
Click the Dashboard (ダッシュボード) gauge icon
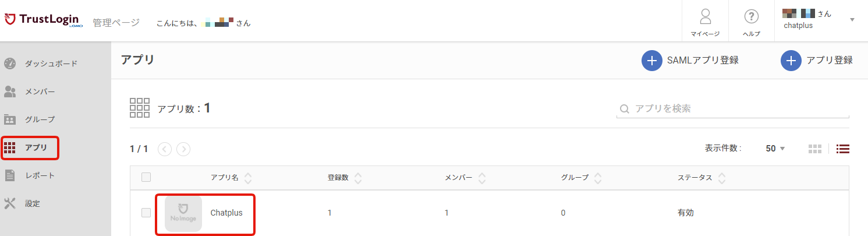[x=10, y=64]
